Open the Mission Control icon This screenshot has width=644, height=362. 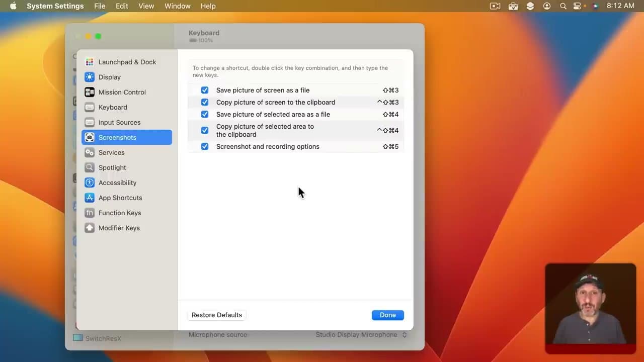pos(90,92)
